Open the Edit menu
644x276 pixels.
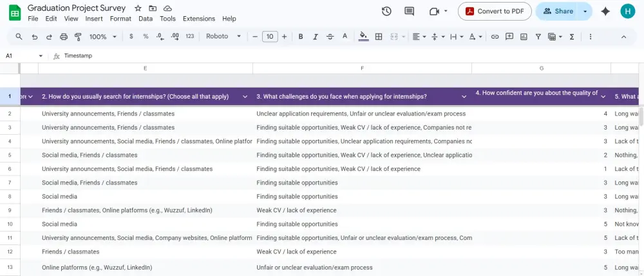point(51,19)
